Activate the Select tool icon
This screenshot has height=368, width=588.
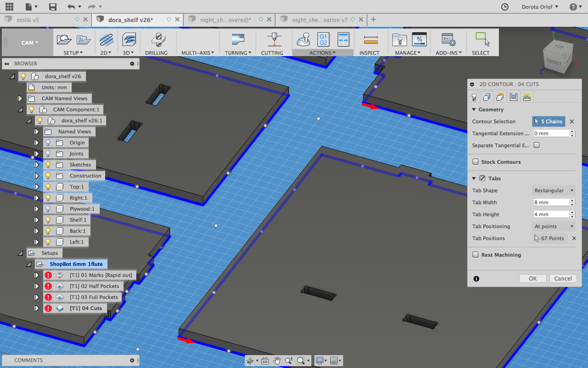(x=482, y=39)
